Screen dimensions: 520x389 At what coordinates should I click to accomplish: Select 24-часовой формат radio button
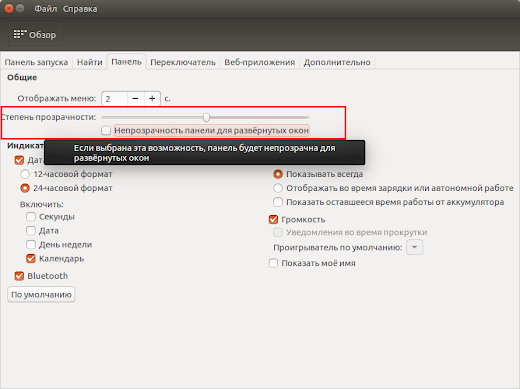click(x=25, y=188)
